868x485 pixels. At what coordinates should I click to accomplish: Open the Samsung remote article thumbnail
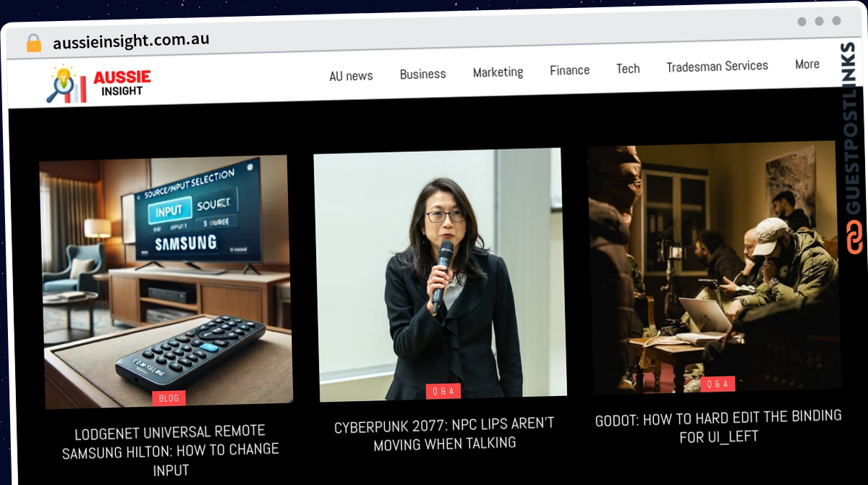coord(166,281)
